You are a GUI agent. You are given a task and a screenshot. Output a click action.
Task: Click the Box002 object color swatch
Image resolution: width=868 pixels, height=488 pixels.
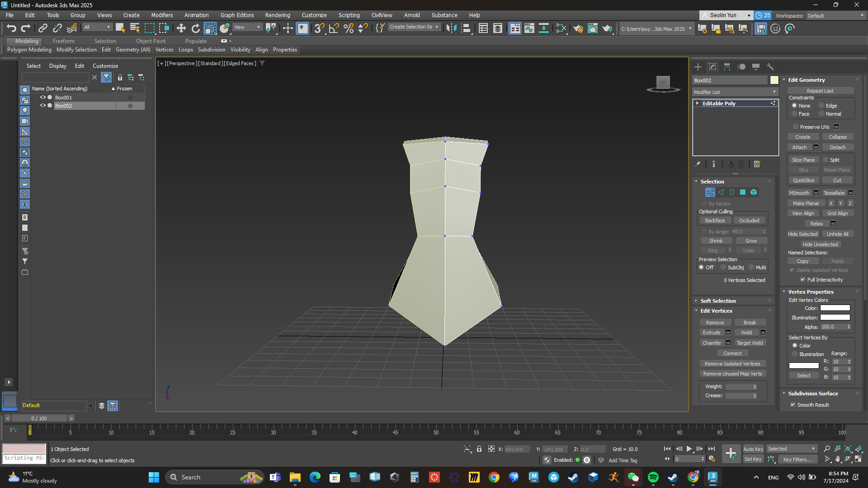[x=774, y=80]
